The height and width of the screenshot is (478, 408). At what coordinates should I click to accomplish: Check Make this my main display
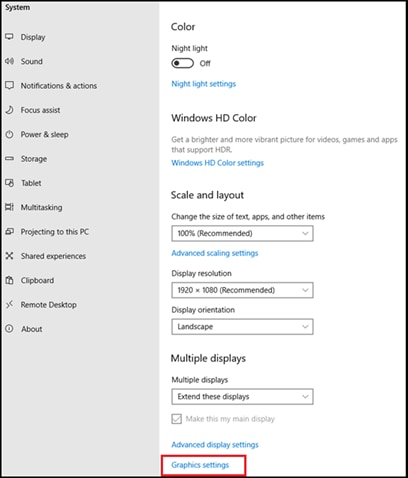click(177, 419)
